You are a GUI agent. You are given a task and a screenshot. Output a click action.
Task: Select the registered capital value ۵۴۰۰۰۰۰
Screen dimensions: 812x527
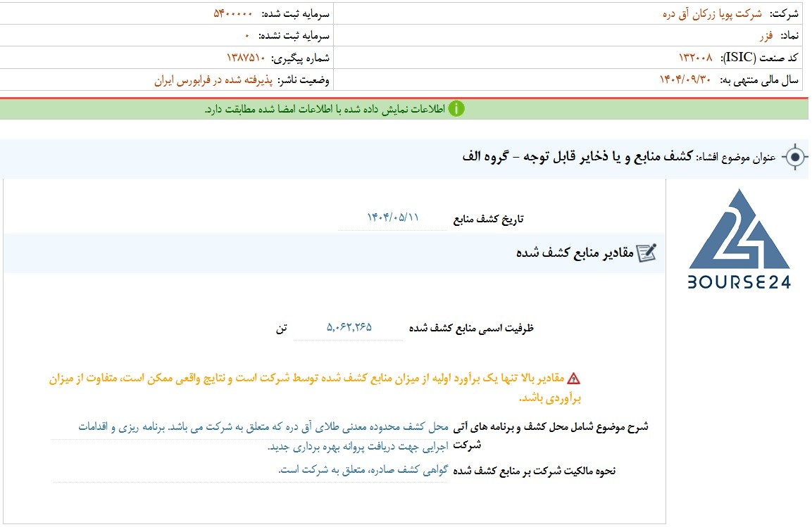(233, 14)
